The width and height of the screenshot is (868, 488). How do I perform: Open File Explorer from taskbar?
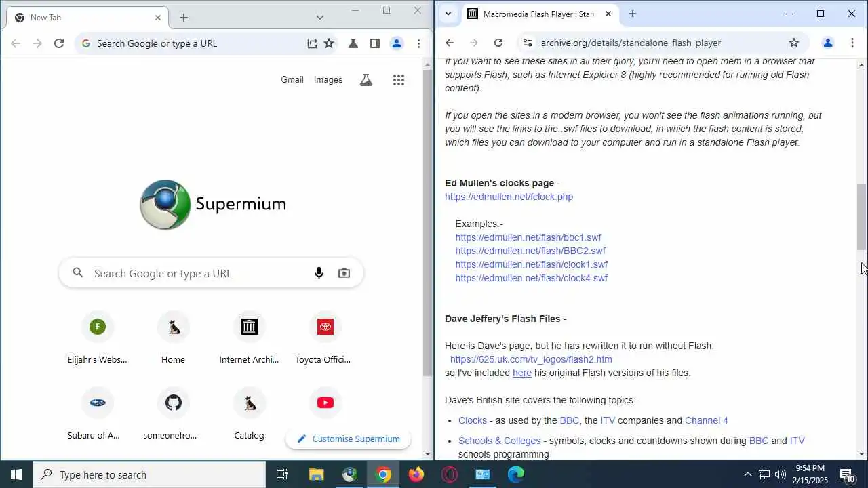pyautogui.click(x=316, y=474)
